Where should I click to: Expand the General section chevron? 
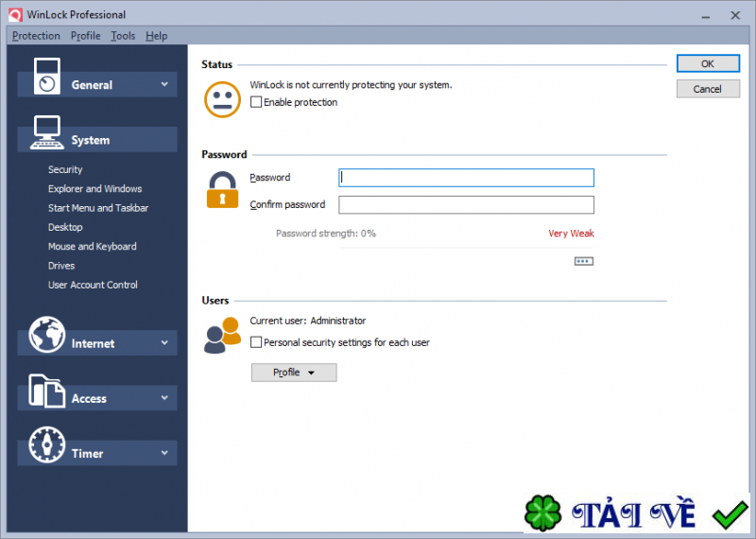click(x=164, y=84)
